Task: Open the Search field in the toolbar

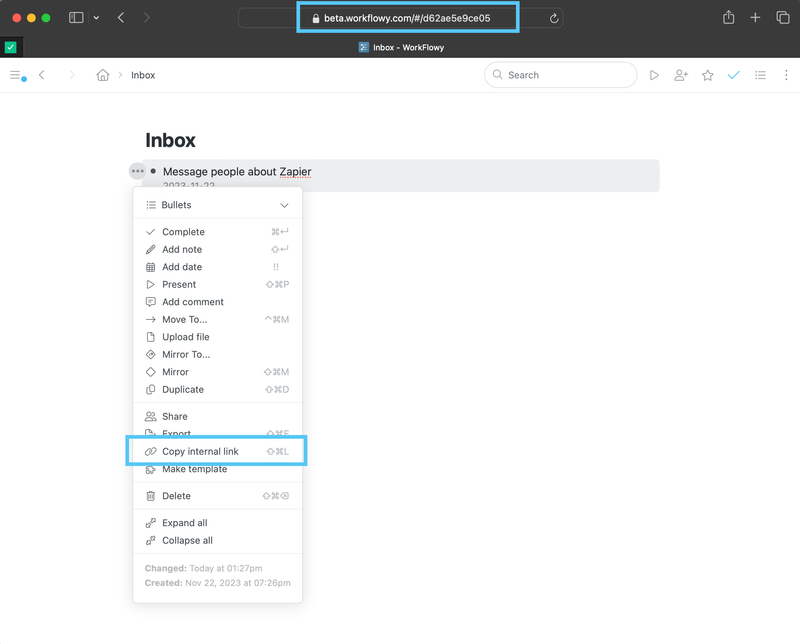Action: (560, 74)
